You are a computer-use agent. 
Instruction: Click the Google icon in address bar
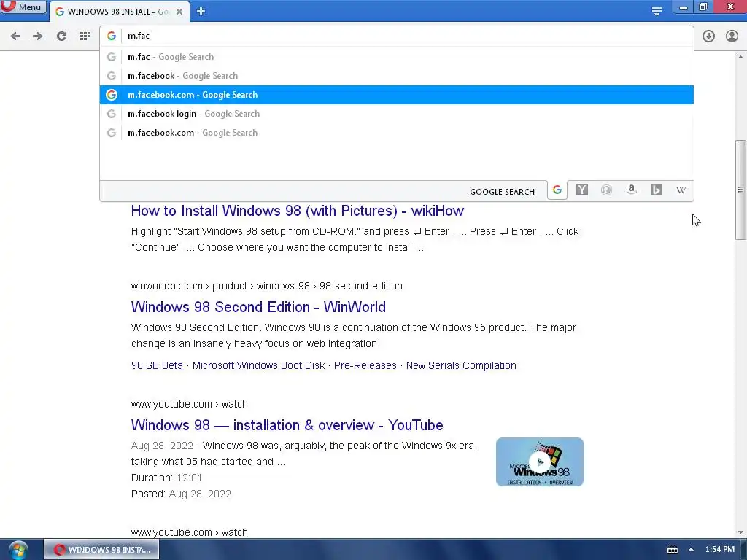click(112, 36)
